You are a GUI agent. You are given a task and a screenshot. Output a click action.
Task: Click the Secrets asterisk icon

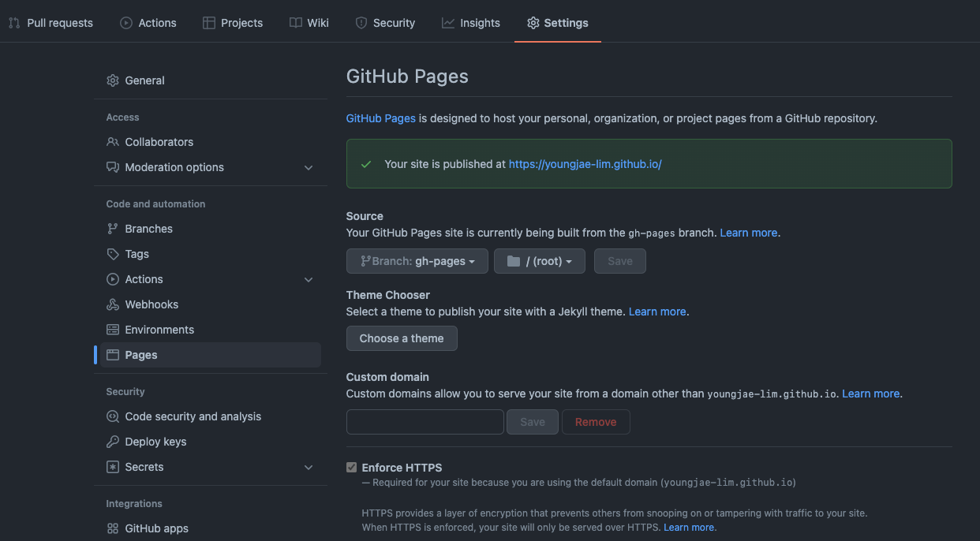pyautogui.click(x=113, y=467)
